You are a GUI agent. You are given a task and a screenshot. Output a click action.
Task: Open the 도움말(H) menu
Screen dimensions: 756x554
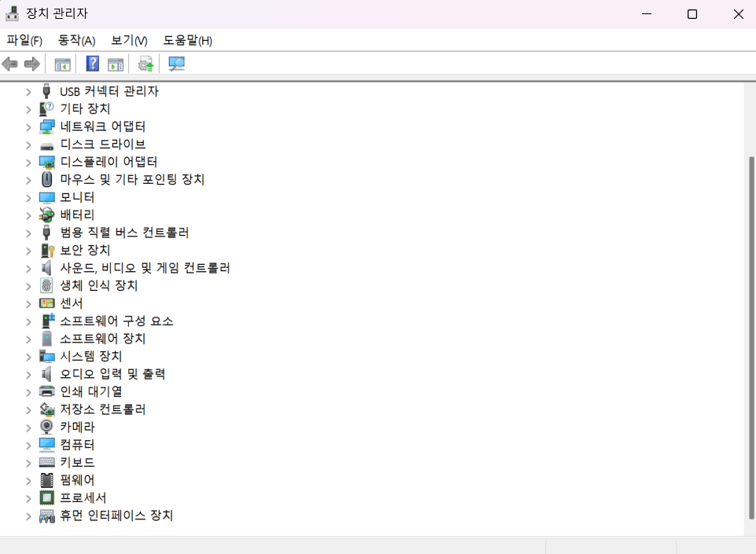coord(188,41)
